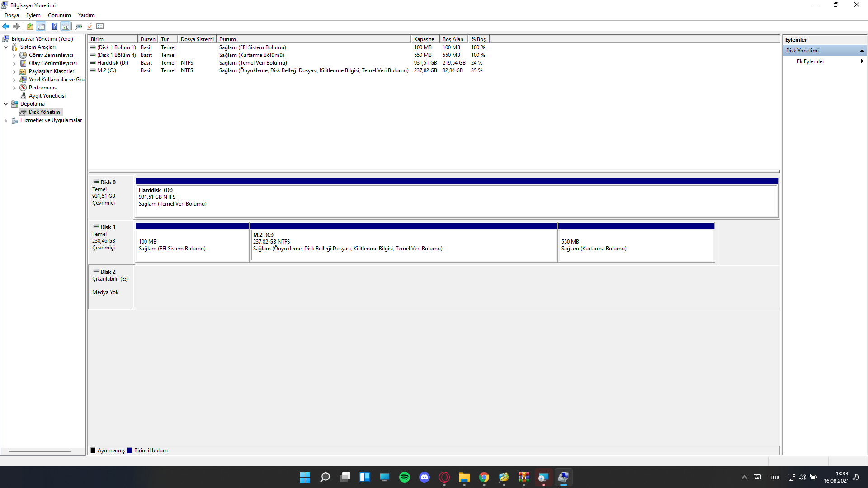This screenshot has width=868, height=488.
Task: Expand the Hizmetler ve Uygulamalar node
Action: click(5, 121)
